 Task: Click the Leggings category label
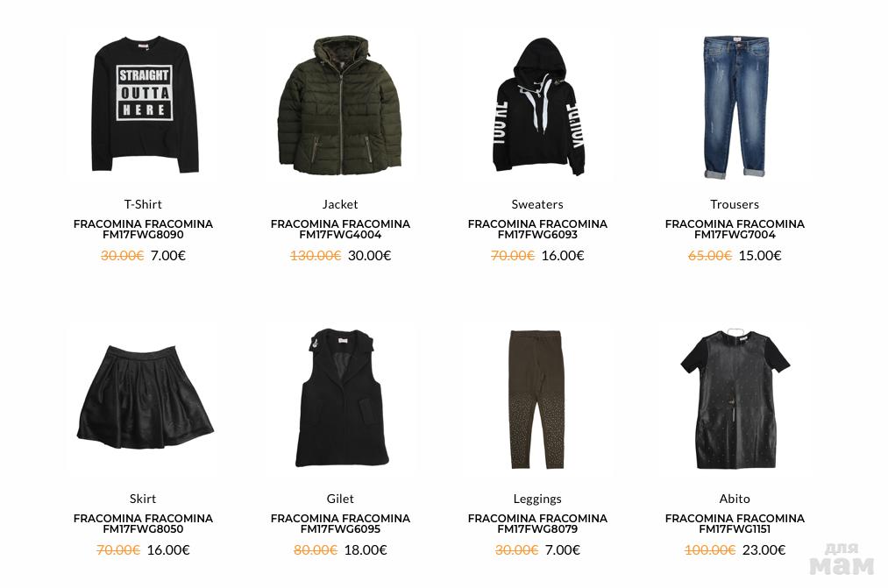tap(537, 499)
